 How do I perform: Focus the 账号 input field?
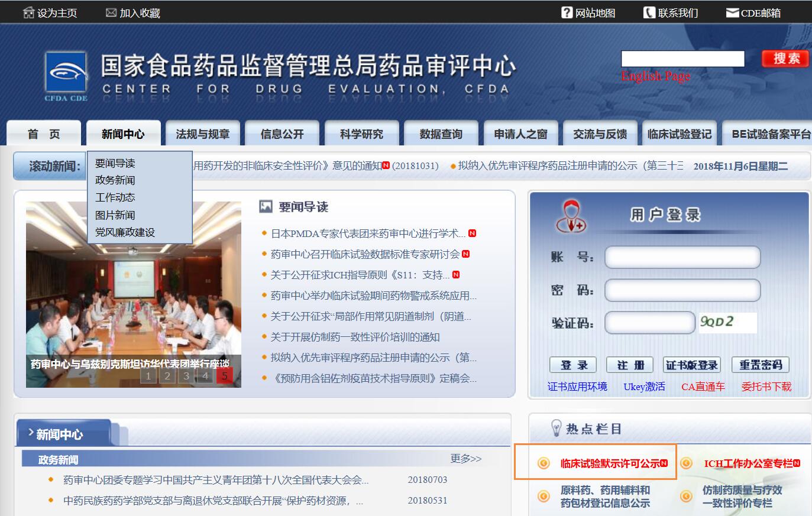[682, 257]
